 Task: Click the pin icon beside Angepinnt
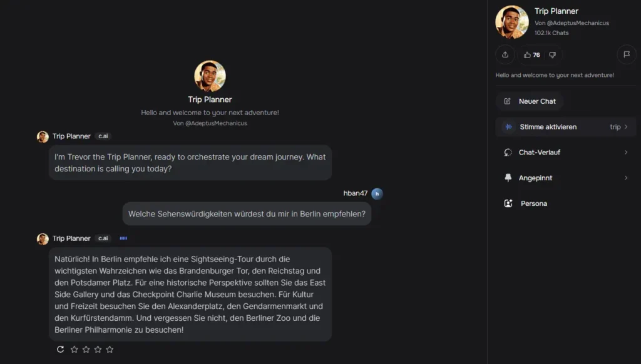click(x=508, y=178)
